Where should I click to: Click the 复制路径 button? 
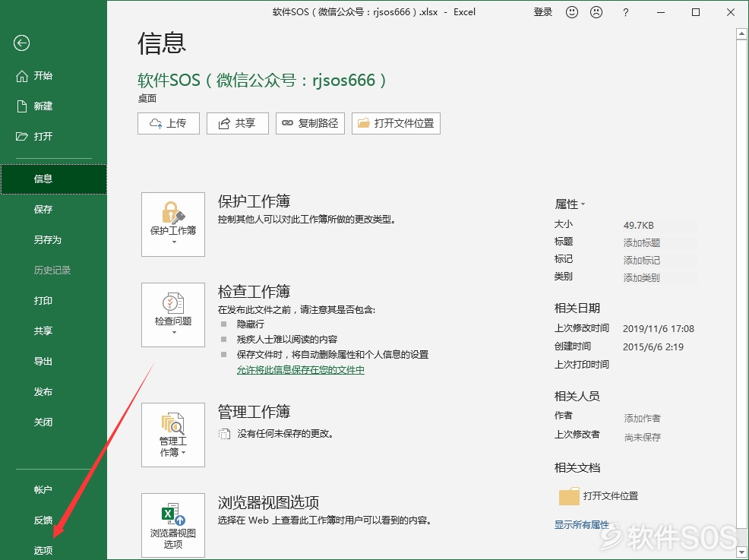coord(310,123)
